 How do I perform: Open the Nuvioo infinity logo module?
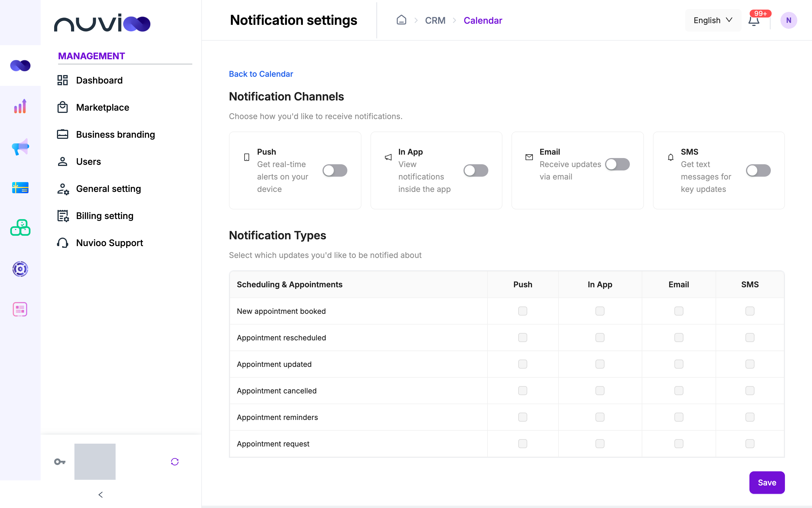point(20,65)
